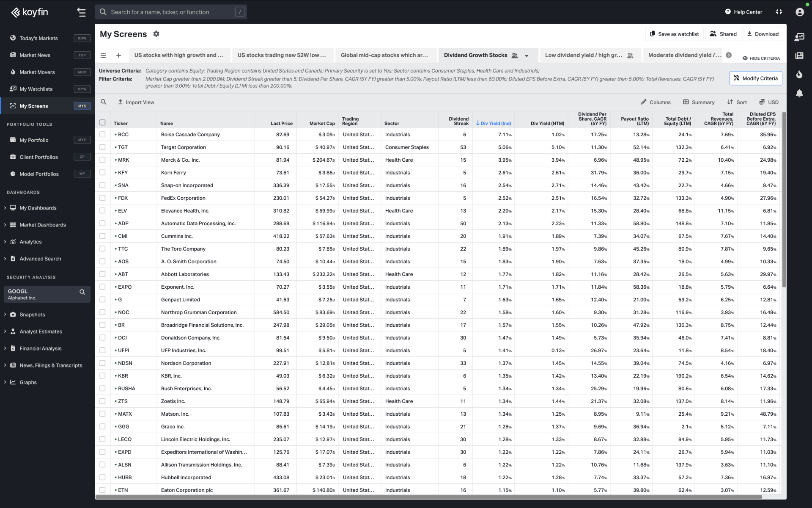Open the notifications bell icon

[x=800, y=94]
